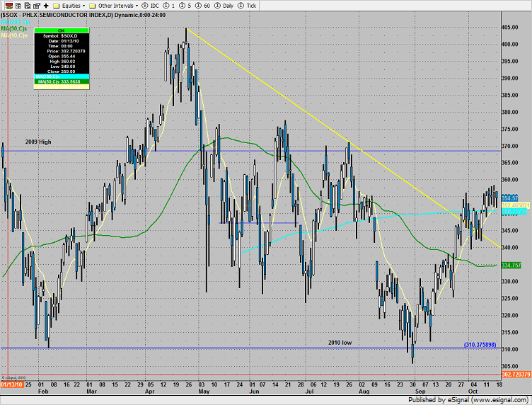Click the 334.757 green price tag
The image size is (532, 405).
tap(511, 265)
